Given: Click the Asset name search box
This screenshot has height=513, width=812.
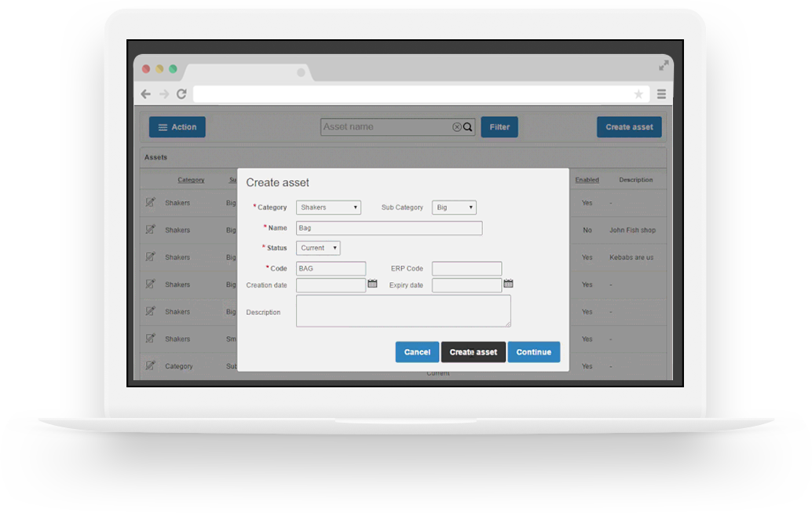Looking at the screenshot, I should tap(397, 127).
